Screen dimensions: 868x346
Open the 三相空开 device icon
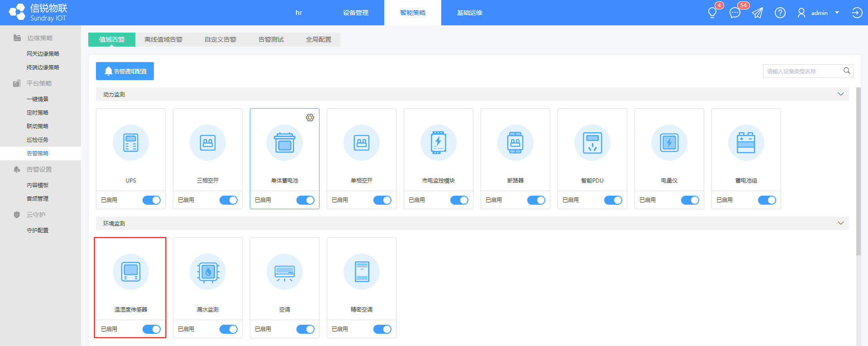208,143
